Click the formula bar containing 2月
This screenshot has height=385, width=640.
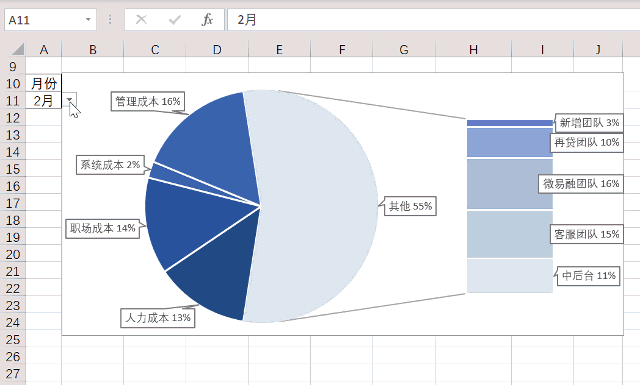[x=433, y=20]
